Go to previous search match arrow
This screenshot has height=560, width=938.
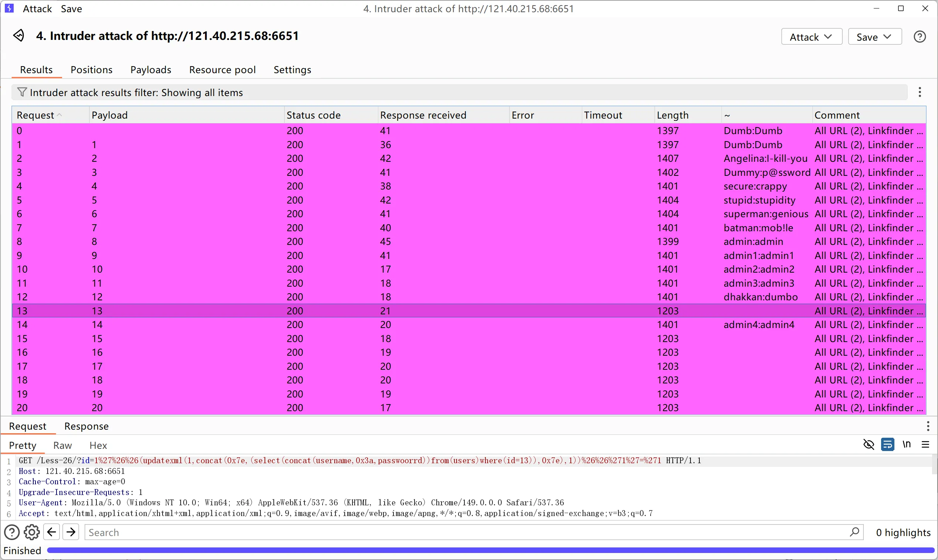coord(51,532)
